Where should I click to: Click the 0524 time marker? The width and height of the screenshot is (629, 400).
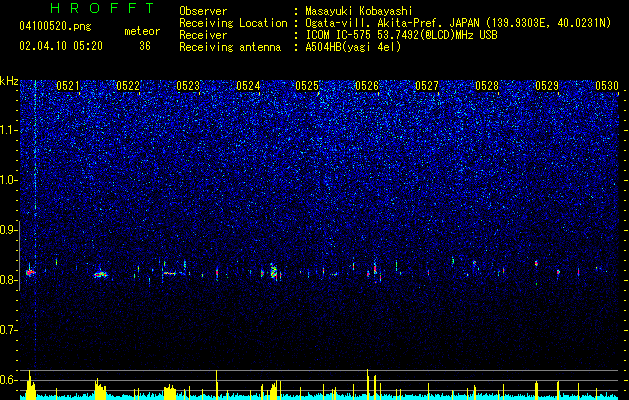pos(248,85)
